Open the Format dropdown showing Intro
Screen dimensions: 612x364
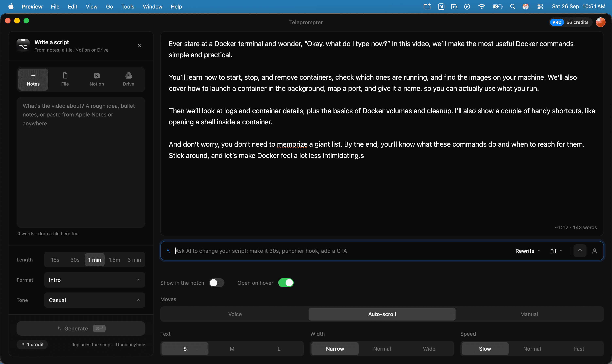(95, 280)
